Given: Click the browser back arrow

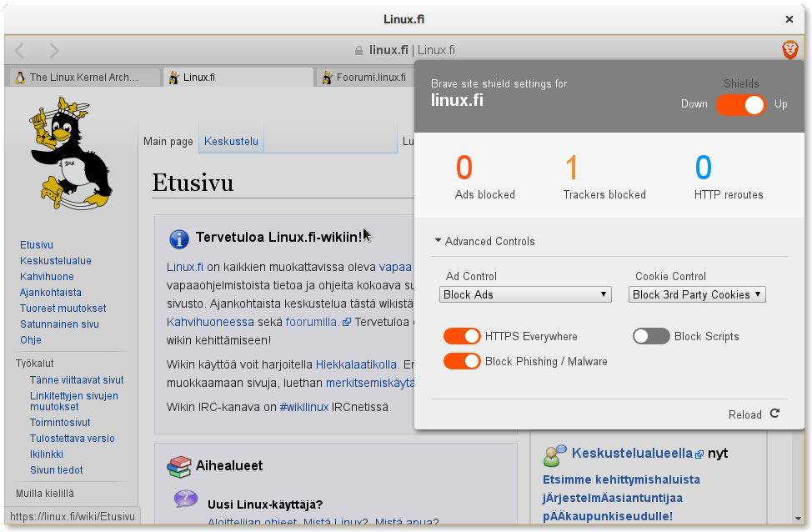Looking at the screenshot, I should pyautogui.click(x=21, y=50).
